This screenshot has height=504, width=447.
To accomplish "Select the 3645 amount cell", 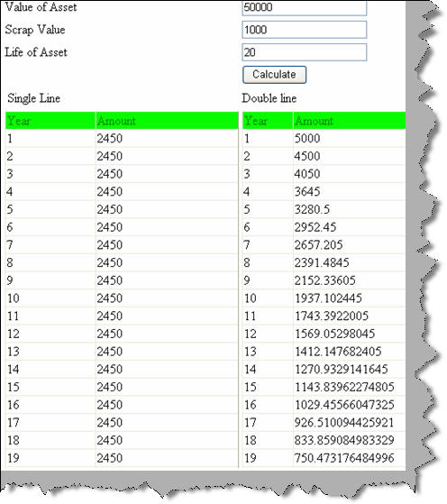I will (350, 191).
